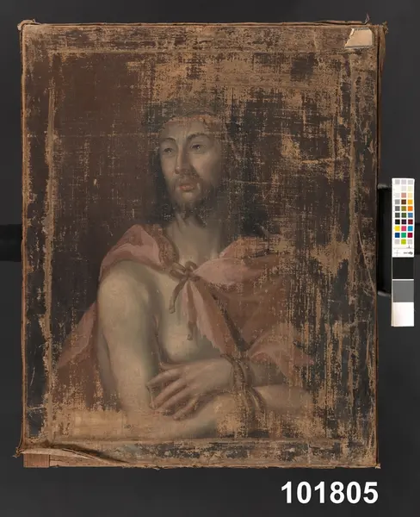
Task: Pick the lime green color chart patch
Action: tap(404, 241)
